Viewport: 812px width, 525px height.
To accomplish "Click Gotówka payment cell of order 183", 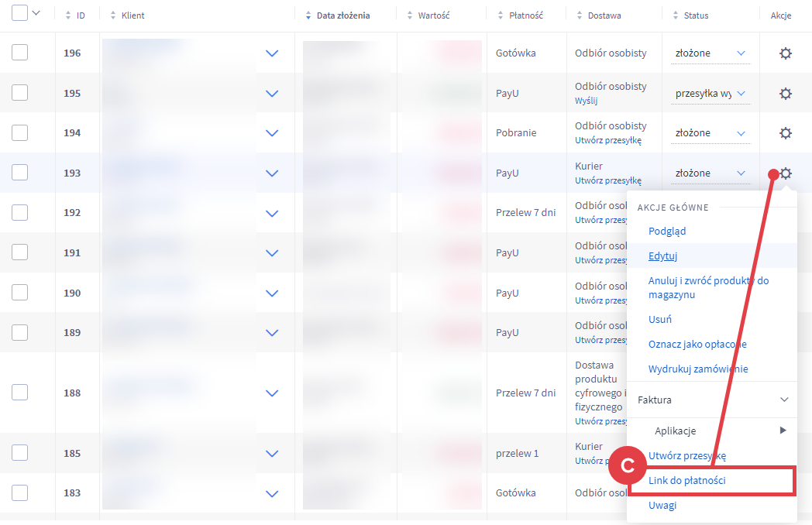I will click(x=515, y=493).
